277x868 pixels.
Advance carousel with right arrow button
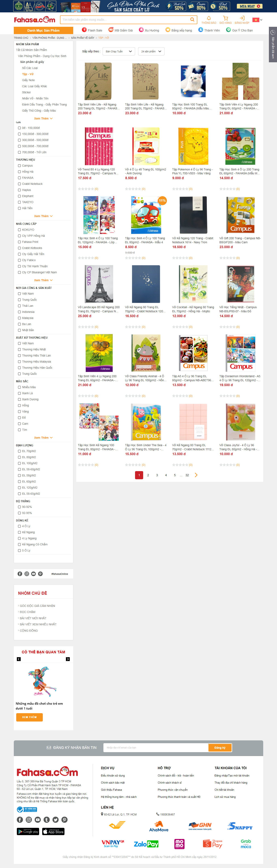(68, 659)
